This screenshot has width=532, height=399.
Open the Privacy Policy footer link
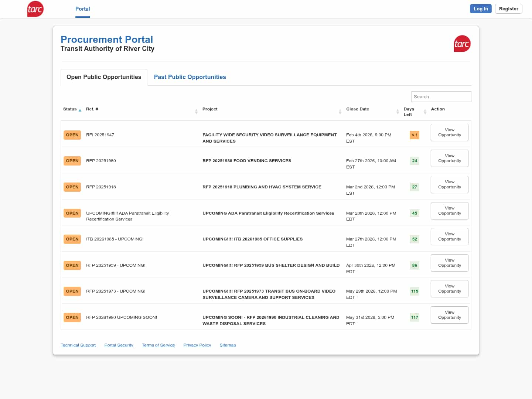[197, 345]
